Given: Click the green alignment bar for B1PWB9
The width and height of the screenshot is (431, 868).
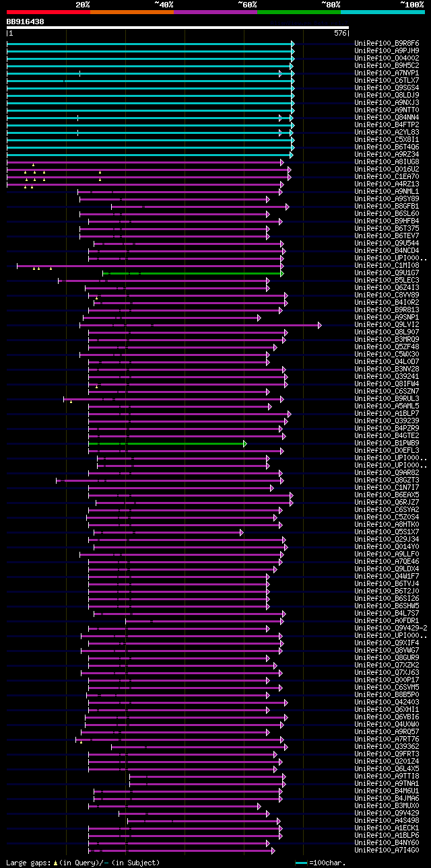Looking at the screenshot, I should point(168,443).
